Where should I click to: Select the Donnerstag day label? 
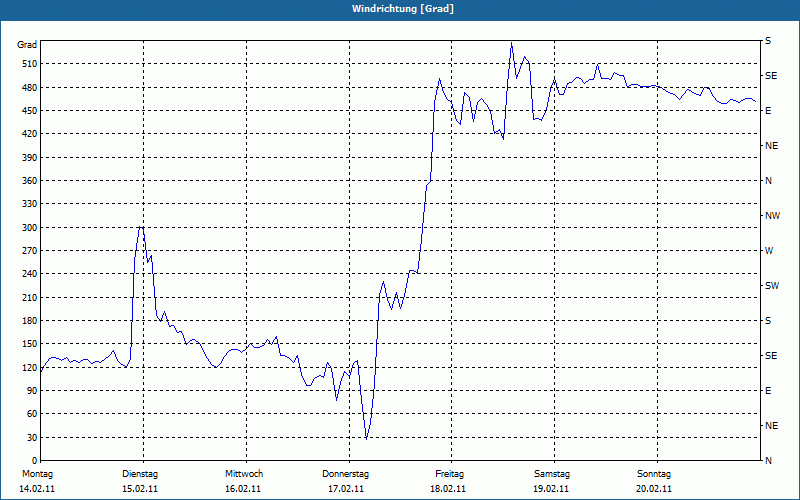click(x=346, y=474)
